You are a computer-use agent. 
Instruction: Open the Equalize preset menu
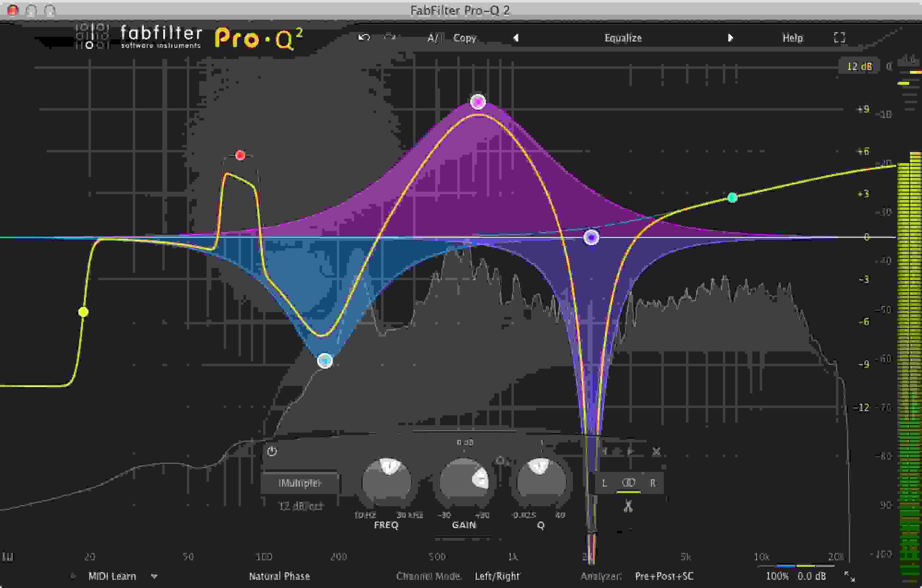[623, 38]
